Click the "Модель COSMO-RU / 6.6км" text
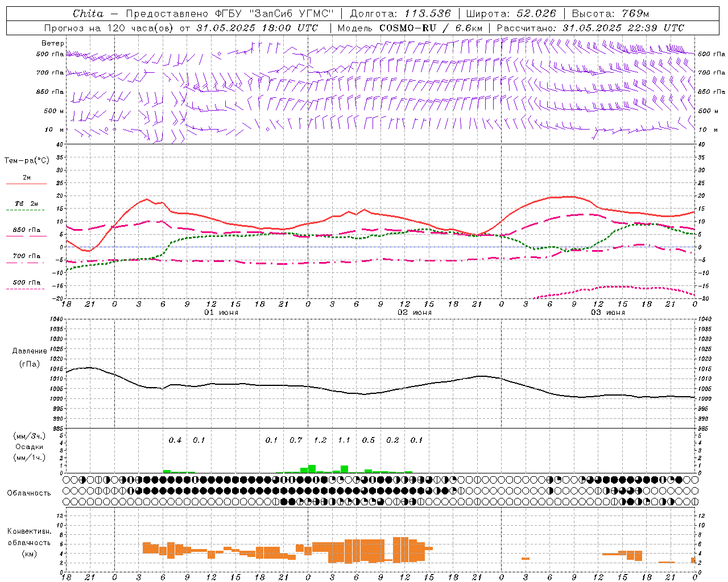The width and height of the screenshot is (728, 582). (410, 28)
